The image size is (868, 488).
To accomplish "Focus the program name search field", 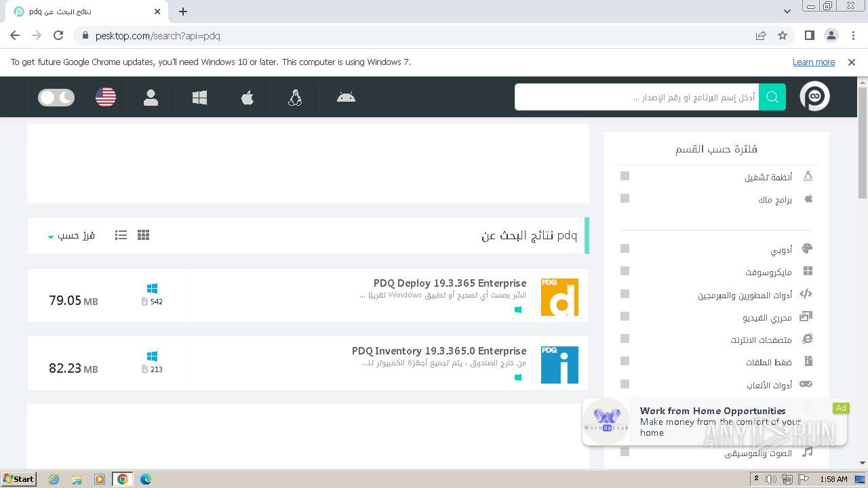I will pyautogui.click(x=637, y=97).
